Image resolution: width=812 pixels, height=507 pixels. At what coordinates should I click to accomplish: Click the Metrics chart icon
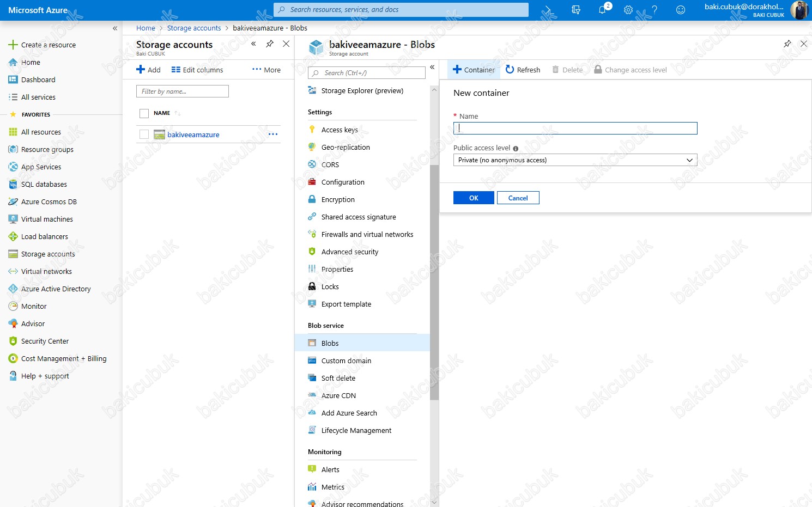tap(312, 487)
